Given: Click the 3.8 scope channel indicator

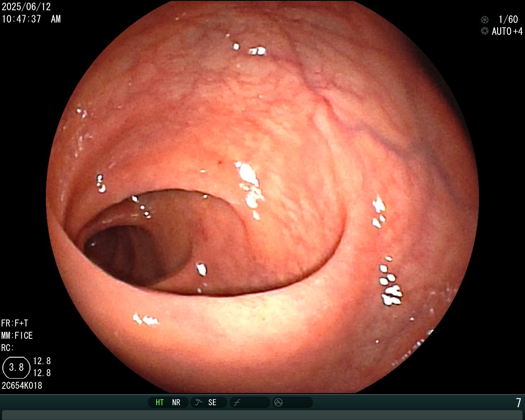Looking at the screenshot, I should [x=16, y=367].
